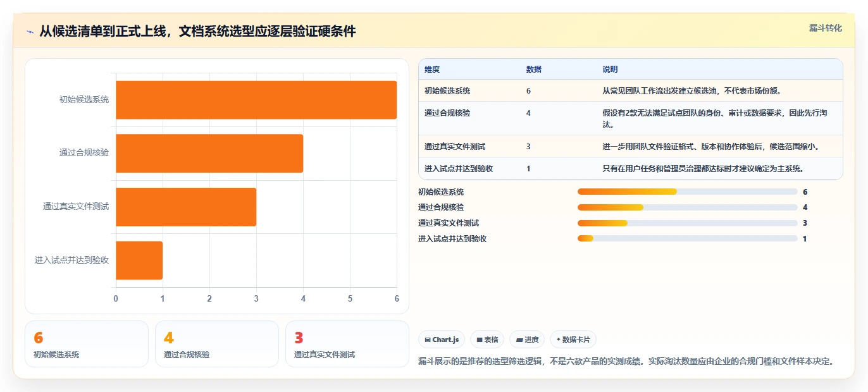Click 初始候选系统 label in the progress list
The image size is (868, 392).
point(441,192)
